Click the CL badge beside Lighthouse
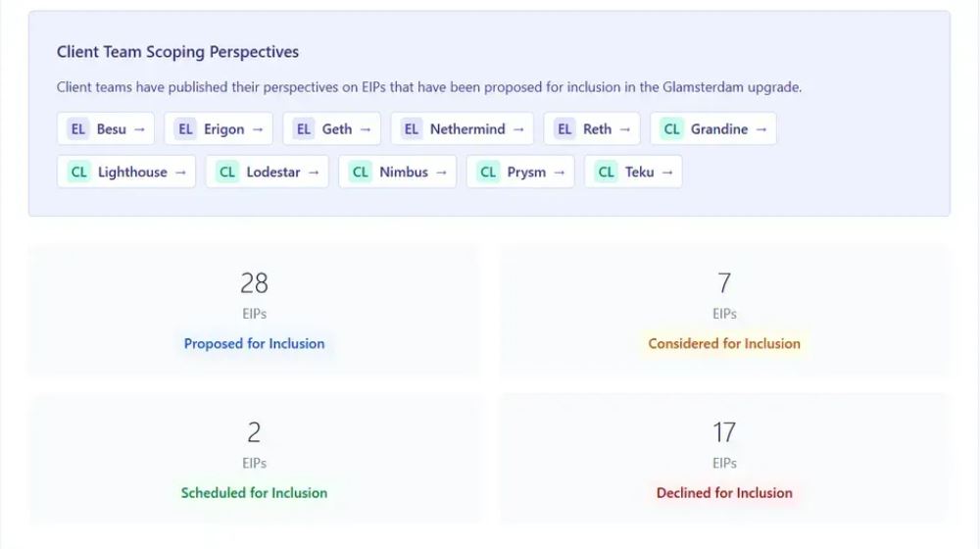This screenshot has height=549, width=980. (x=78, y=173)
